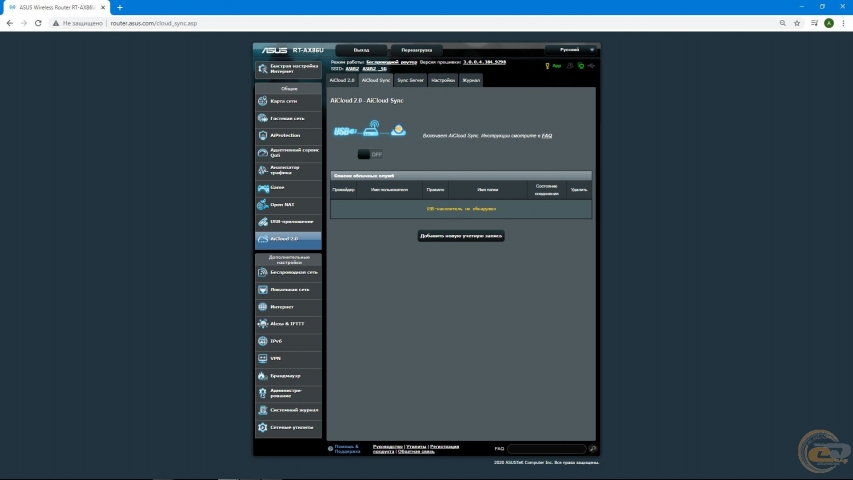The height and width of the screenshot is (480, 853).
Task: Open Chrome three-dot menu
Action: tap(843, 23)
